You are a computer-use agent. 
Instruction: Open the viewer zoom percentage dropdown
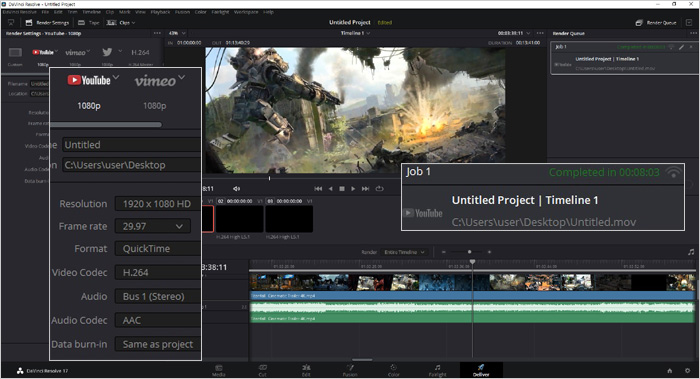click(177, 33)
